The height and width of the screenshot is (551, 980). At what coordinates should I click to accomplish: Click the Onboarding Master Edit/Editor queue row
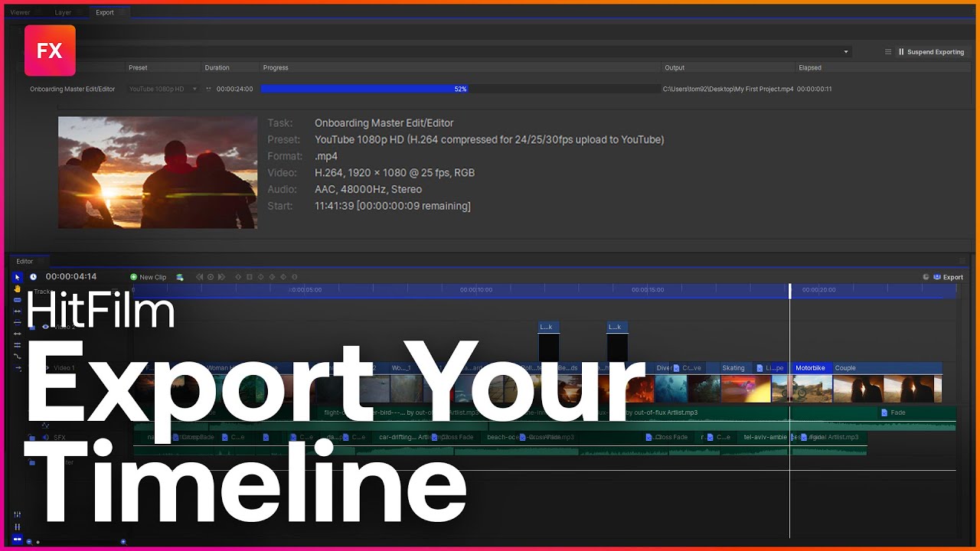tap(73, 89)
